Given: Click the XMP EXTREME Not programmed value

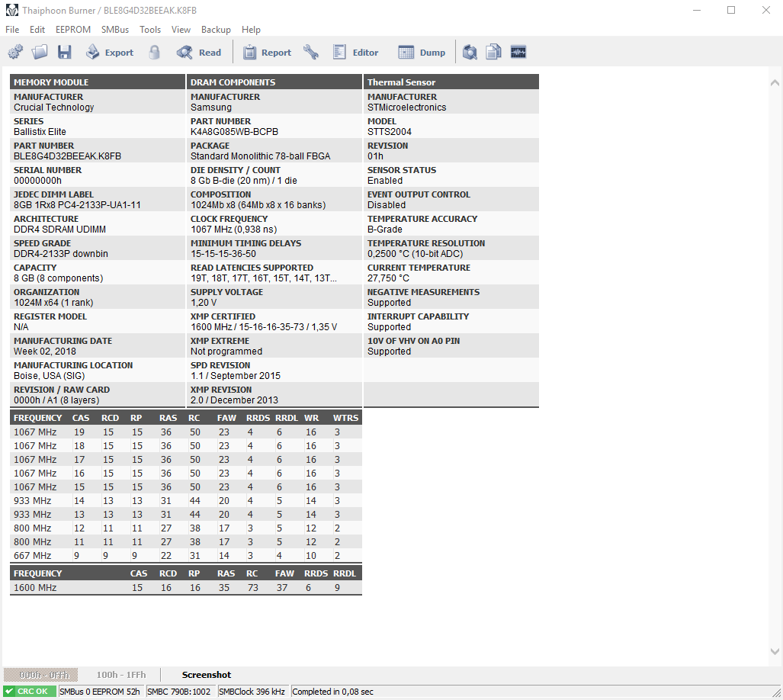Looking at the screenshot, I should (x=226, y=352).
